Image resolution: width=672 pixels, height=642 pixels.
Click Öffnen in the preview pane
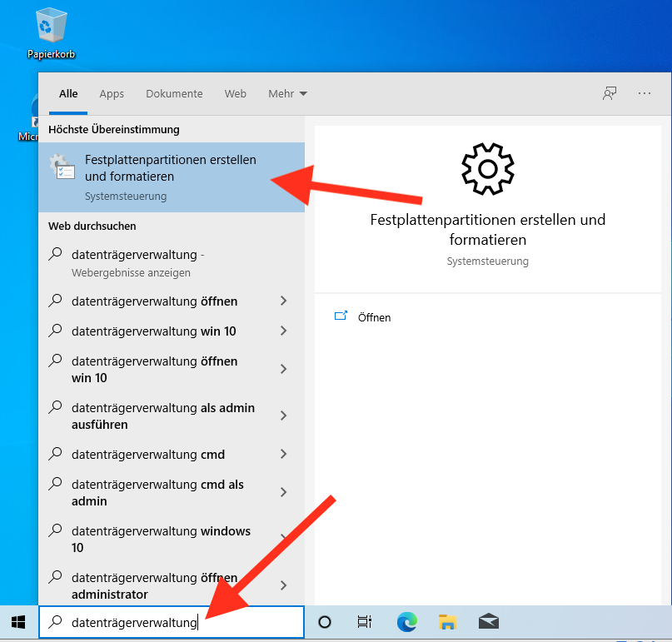click(x=374, y=317)
